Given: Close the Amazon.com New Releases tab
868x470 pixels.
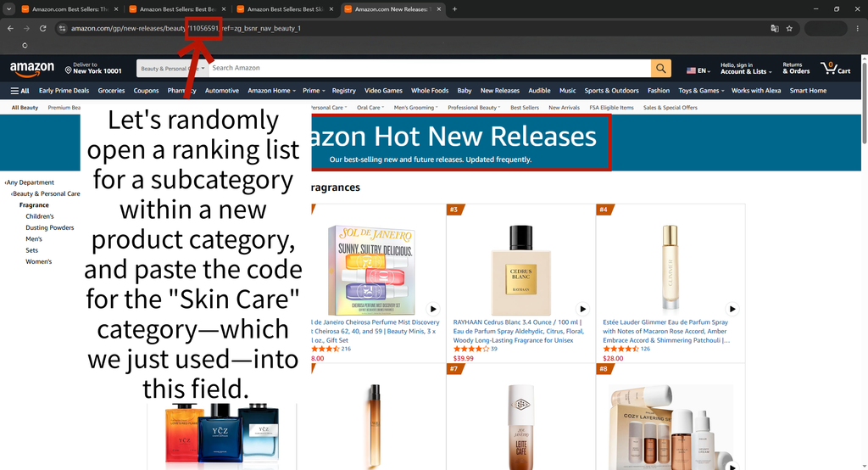Looking at the screenshot, I should pos(438,8).
